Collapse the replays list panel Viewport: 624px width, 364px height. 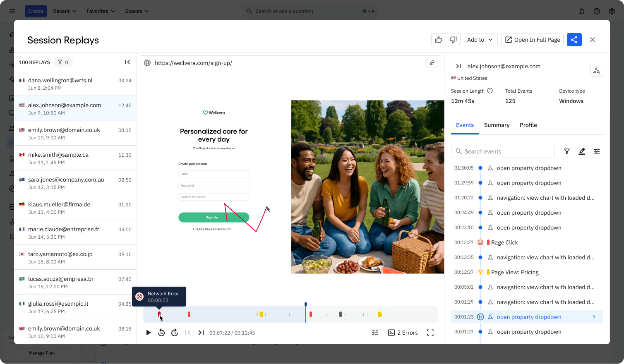point(127,62)
